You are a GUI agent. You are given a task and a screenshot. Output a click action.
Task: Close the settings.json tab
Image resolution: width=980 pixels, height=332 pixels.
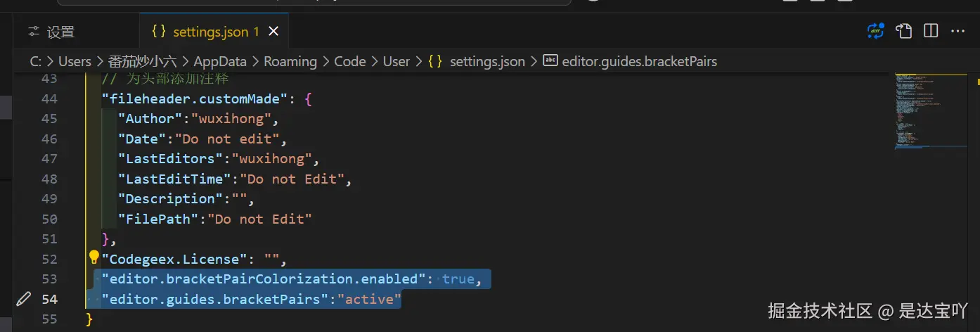click(x=273, y=32)
